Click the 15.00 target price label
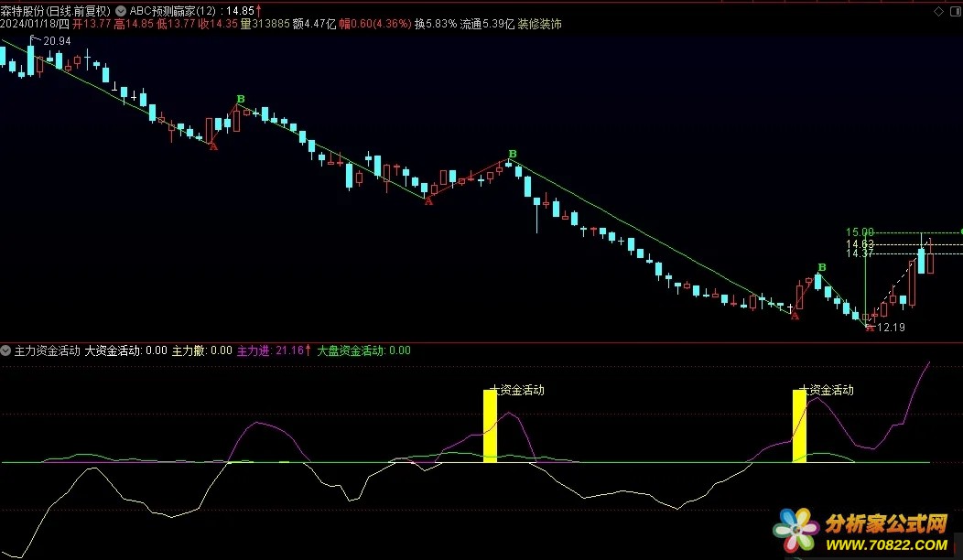Screen dimensions: 963x560 click(x=860, y=232)
